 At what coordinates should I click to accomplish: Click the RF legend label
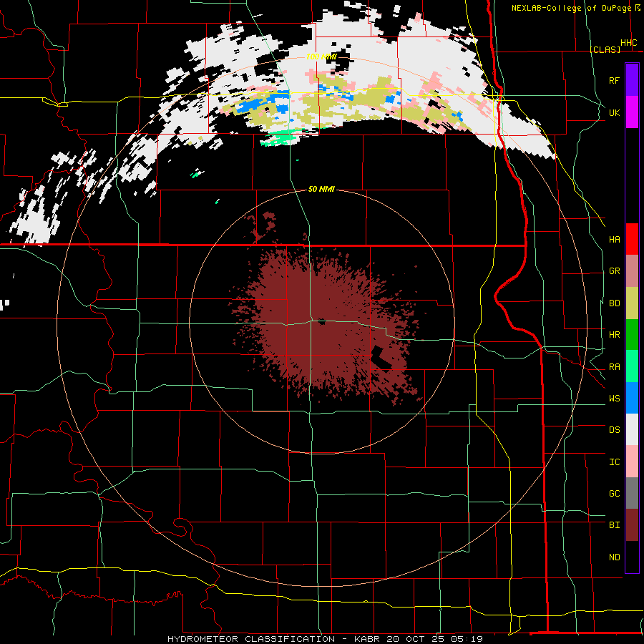pyautogui.click(x=614, y=80)
